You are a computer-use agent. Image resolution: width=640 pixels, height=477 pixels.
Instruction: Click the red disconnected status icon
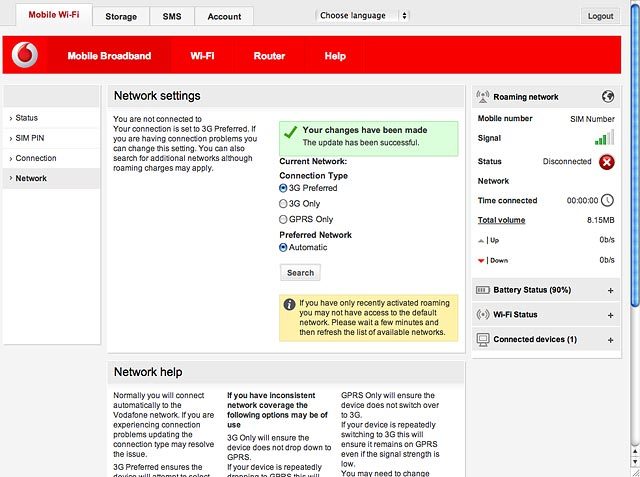click(607, 162)
